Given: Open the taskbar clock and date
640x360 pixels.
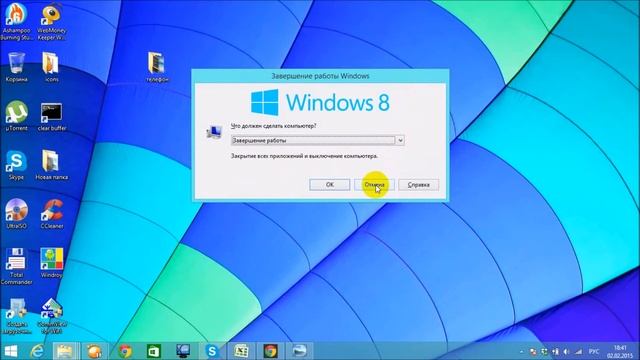Looking at the screenshot, I should (x=620, y=352).
